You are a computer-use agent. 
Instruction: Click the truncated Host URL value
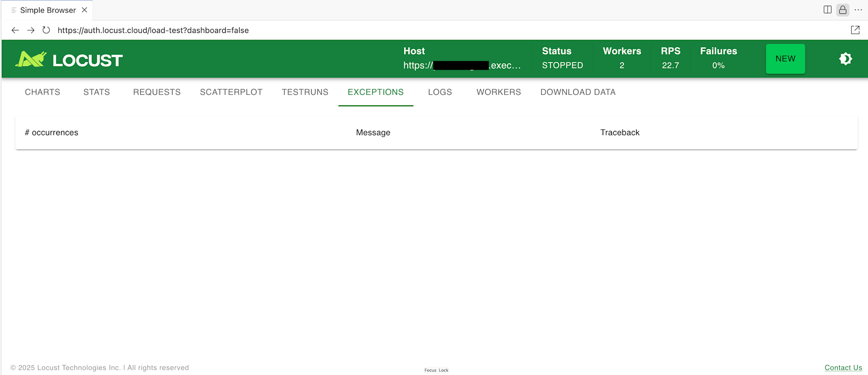click(462, 65)
